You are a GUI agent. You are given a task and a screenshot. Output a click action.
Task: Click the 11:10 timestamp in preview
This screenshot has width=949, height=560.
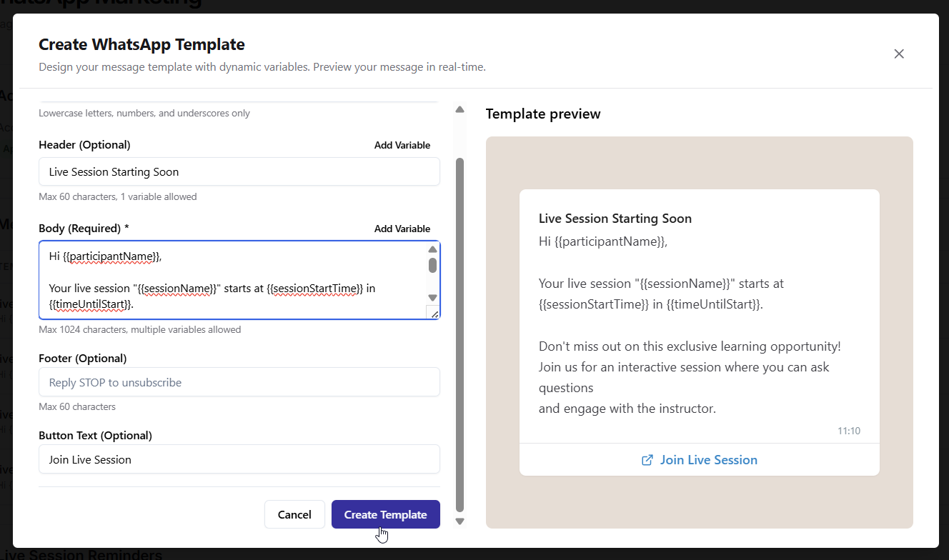[848, 431]
